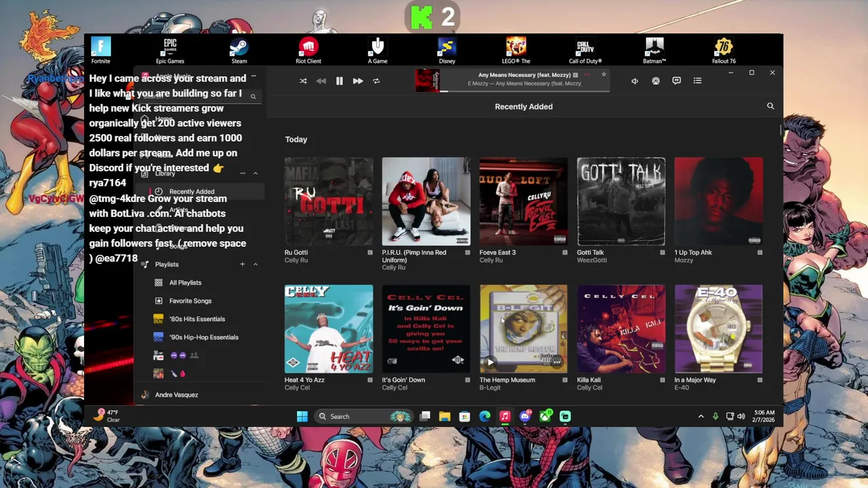Open the AirPlay output icon
Viewport: 868px width, 488px height.
coord(656,81)
